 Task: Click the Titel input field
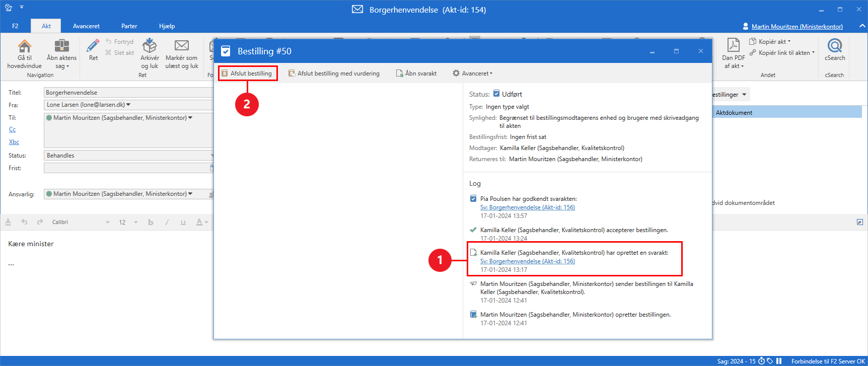128,93
